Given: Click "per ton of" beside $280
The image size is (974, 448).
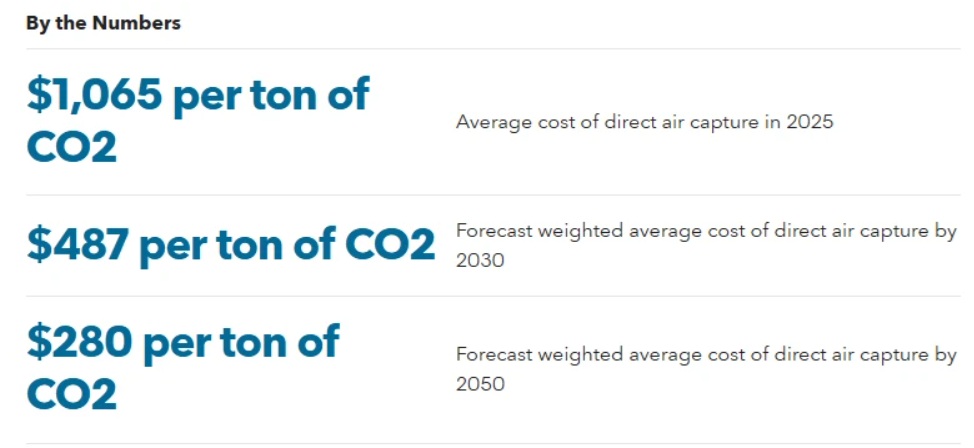Looking at the screenshot, I should pyautogui.click(x=241, y=343).
